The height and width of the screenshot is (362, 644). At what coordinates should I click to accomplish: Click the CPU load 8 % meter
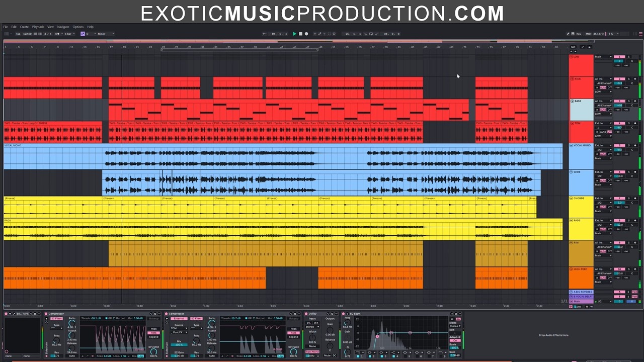[611, 34]
